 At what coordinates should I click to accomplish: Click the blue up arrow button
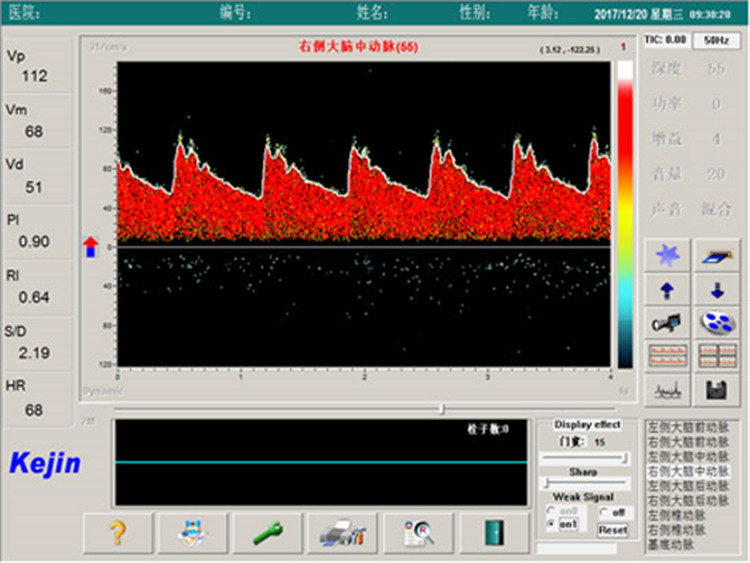[665, 290]
